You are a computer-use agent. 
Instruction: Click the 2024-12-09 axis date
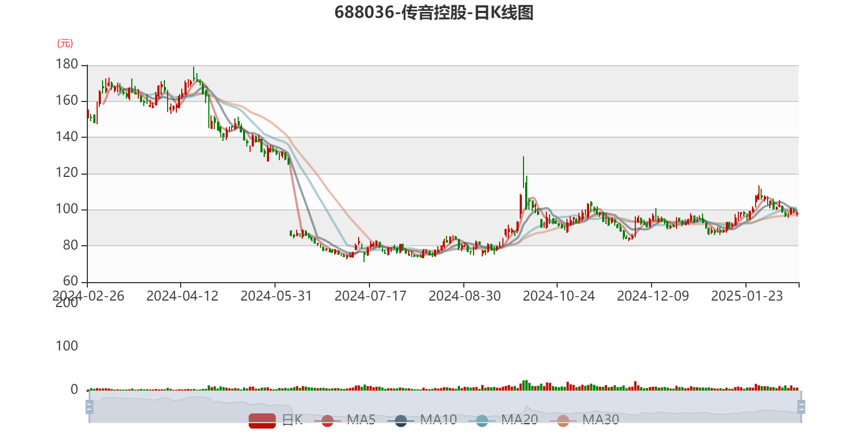click(x=653, y=296)
